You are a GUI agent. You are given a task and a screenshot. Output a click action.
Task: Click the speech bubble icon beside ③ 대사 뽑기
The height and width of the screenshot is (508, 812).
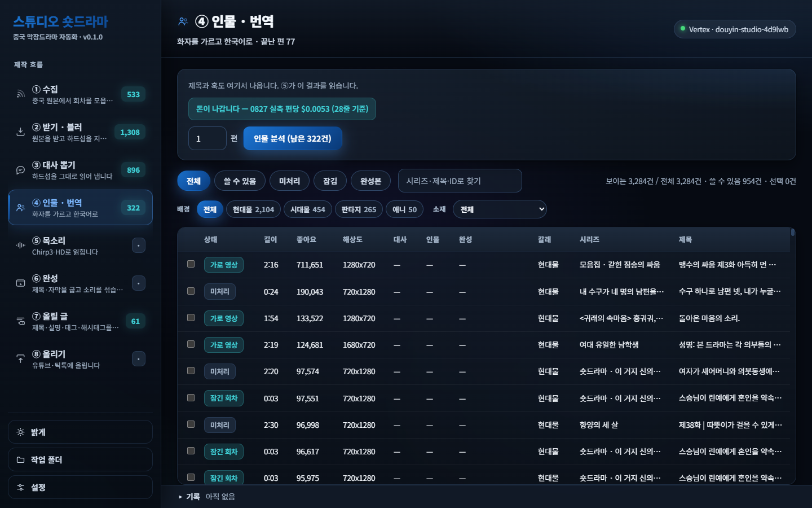[x=20, y=170]
